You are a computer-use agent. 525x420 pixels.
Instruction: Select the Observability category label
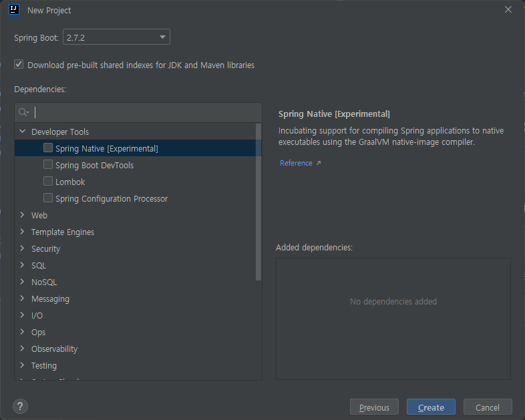(x=54, y=349)
